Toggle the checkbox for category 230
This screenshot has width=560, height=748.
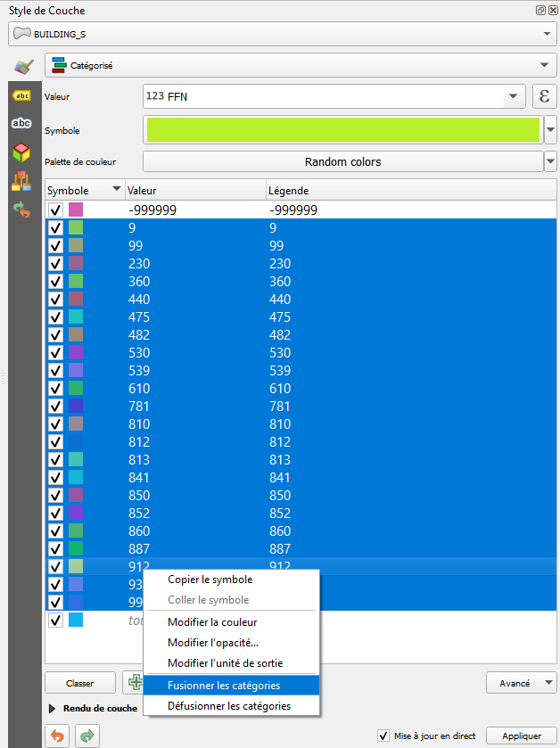[55, 264]
